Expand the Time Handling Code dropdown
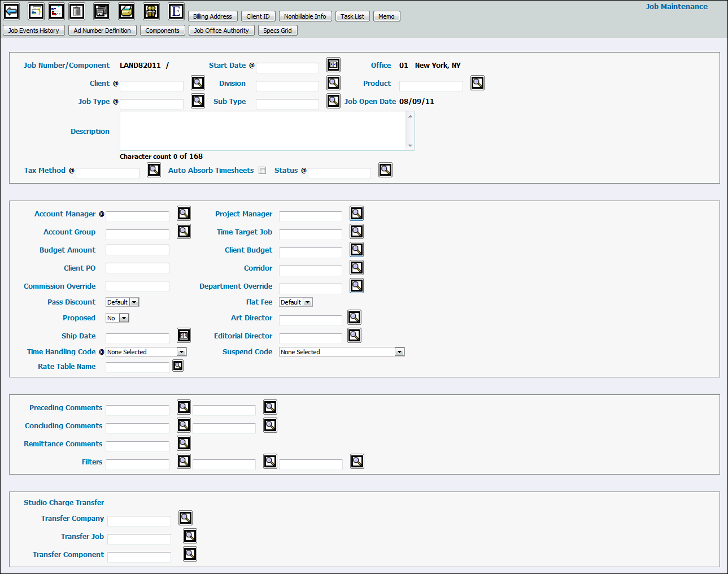The height and width of the screenshot is (574, 728). [x=181, y=352]
